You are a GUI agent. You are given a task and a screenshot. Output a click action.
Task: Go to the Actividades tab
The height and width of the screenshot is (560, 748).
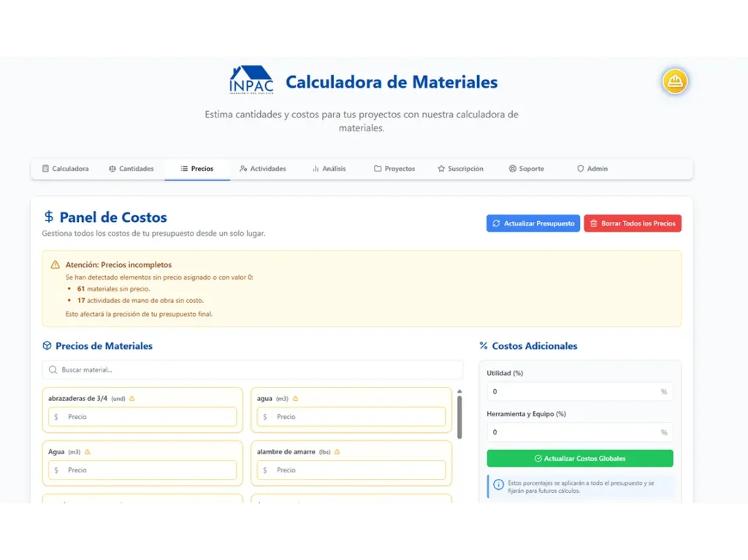[262, 169]
